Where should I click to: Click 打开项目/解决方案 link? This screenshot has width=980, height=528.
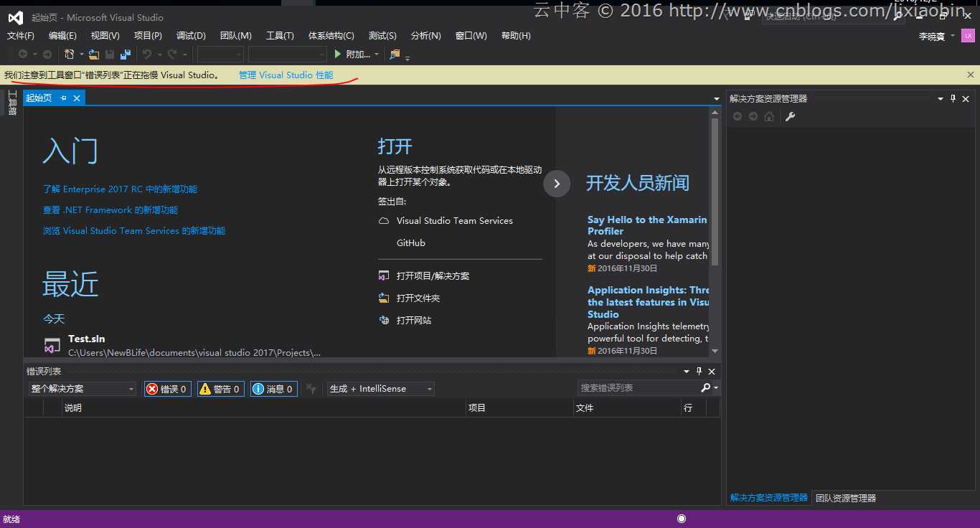(433, 275)
